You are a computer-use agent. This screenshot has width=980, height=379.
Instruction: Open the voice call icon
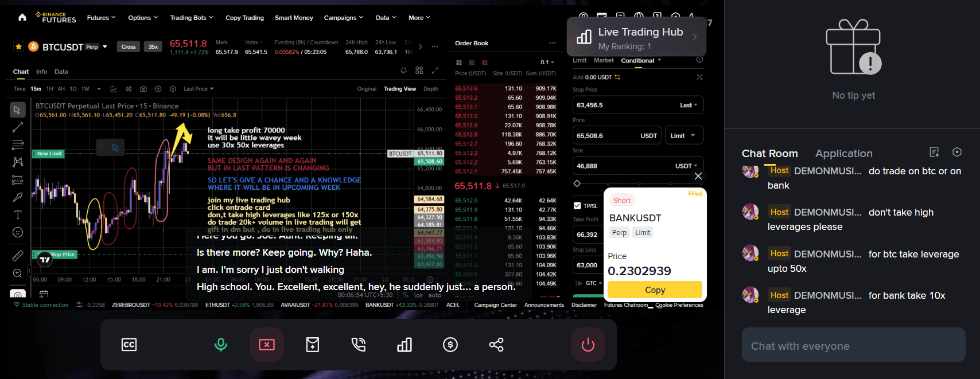pos(359,345)
